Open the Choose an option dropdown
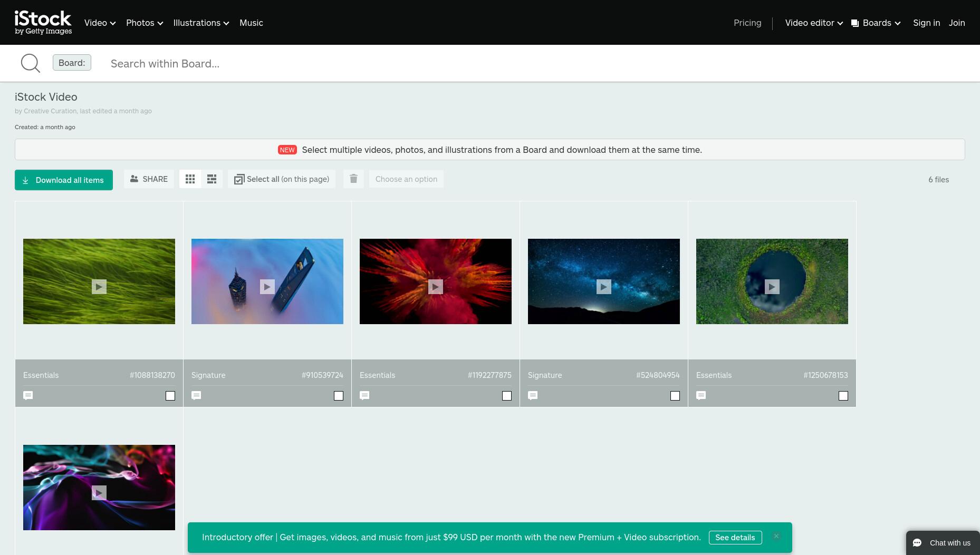Image resolution: width=980 pixels, height=555 pixels. pos(406,179)
